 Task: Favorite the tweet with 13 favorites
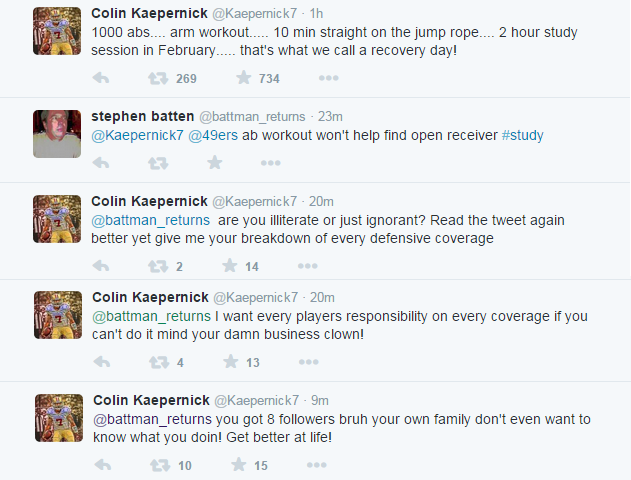click(230, 362)
